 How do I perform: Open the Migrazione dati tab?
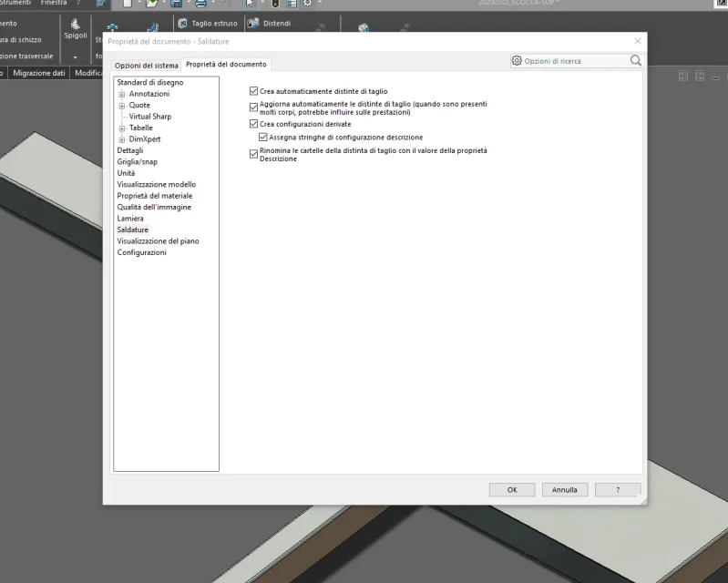39,73
